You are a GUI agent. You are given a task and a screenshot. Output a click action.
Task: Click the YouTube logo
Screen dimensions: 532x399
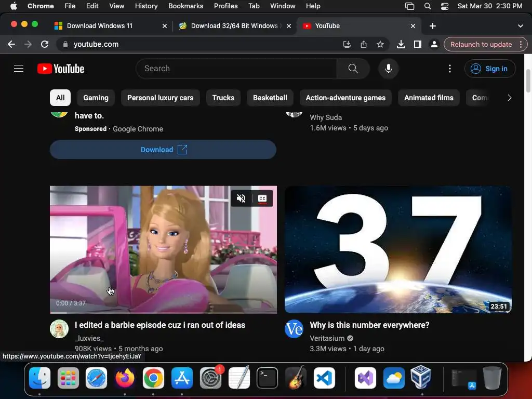[x=61, y=69]
